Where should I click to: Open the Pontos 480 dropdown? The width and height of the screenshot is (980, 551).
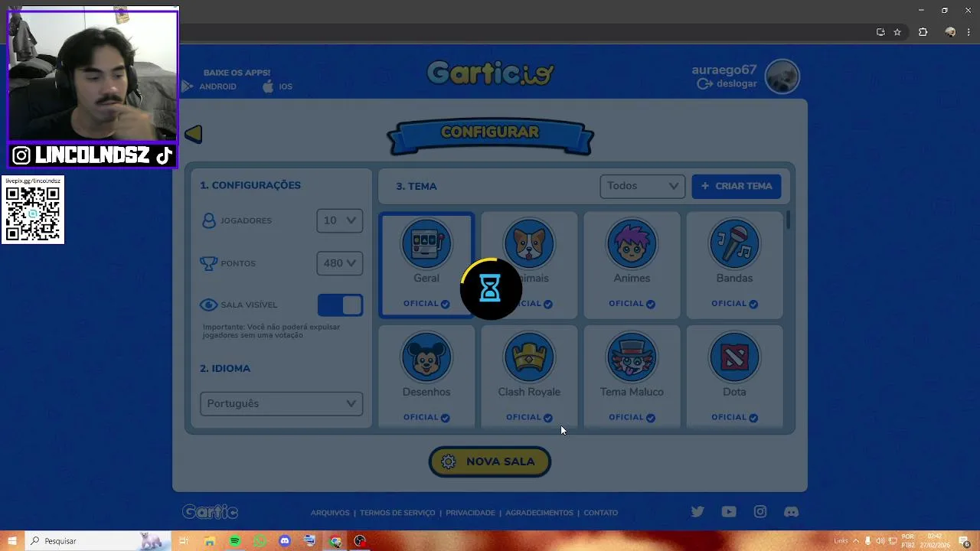coord(340,263)
